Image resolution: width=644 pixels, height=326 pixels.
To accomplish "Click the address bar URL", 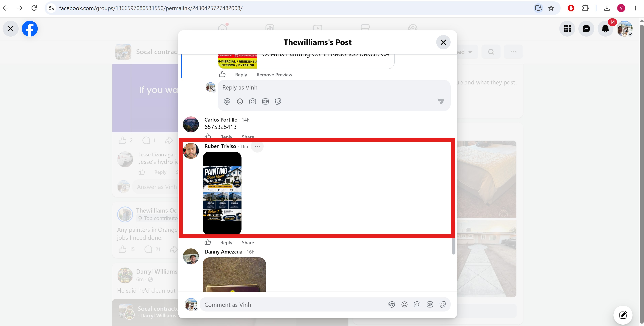I will [x=151, y=8].
